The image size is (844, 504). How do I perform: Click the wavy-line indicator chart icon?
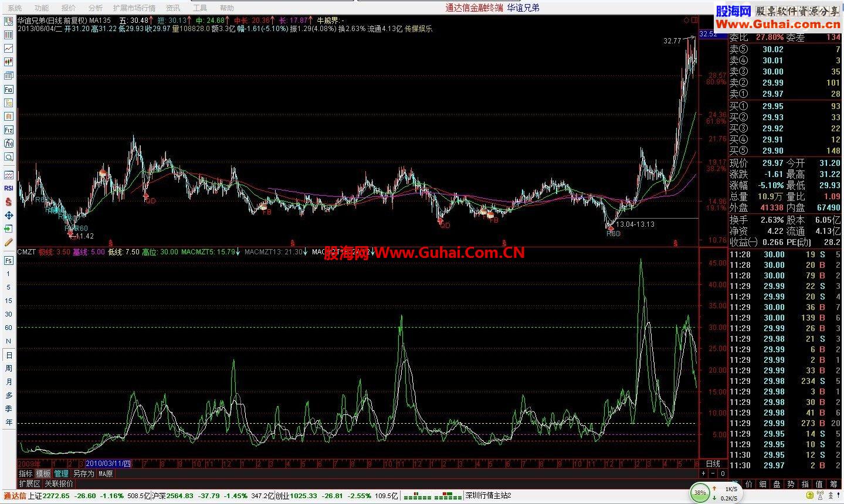pos(9,175)
